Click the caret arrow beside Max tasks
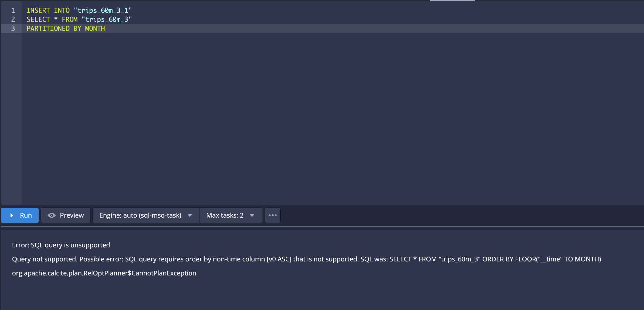Screen dimensions: 644x310 click(252, 215)
